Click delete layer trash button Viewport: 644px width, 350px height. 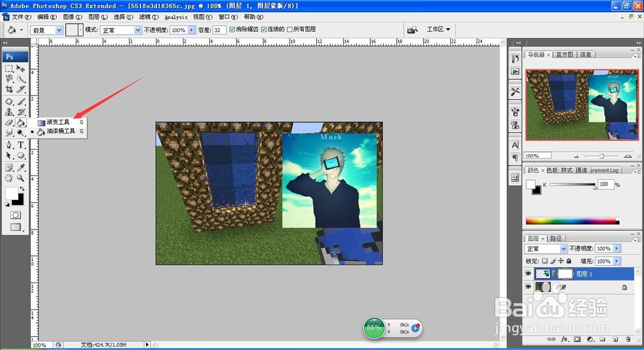pos(628,339)
